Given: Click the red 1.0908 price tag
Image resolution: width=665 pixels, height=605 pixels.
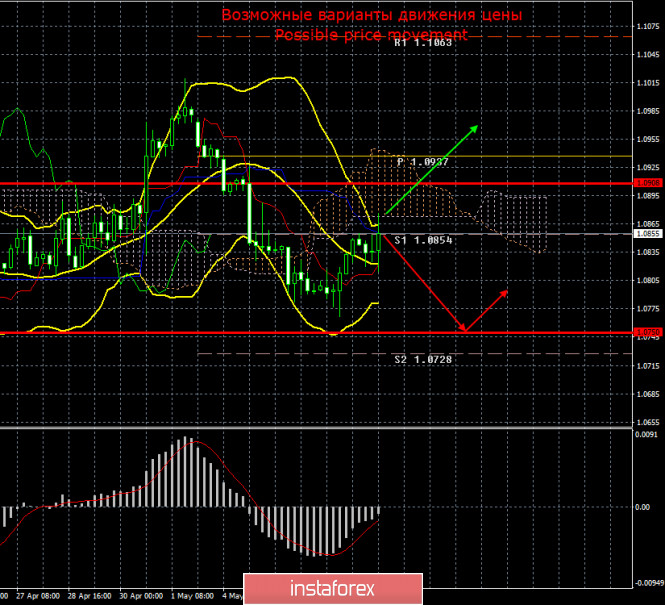Looking at the screenshot, I should [x=648, y=183].
